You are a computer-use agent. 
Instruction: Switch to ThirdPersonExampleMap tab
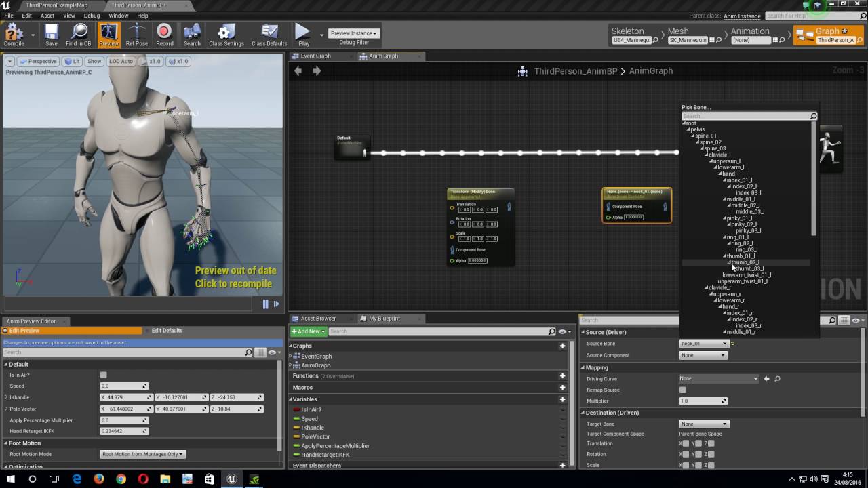(56, 5)
